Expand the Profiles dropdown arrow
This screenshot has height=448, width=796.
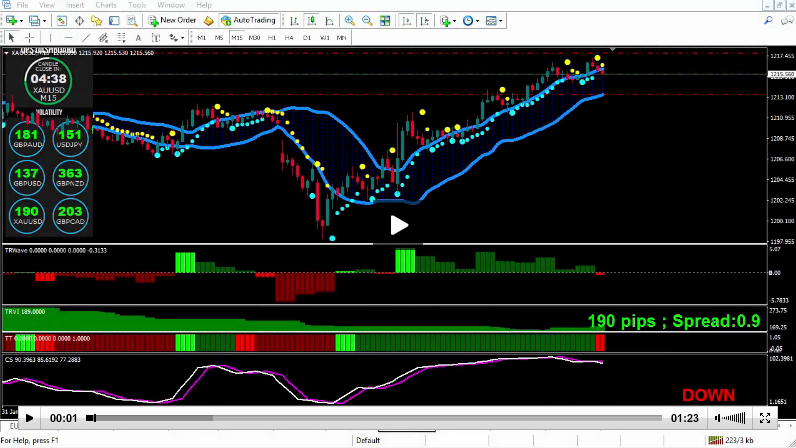[45, 21]
